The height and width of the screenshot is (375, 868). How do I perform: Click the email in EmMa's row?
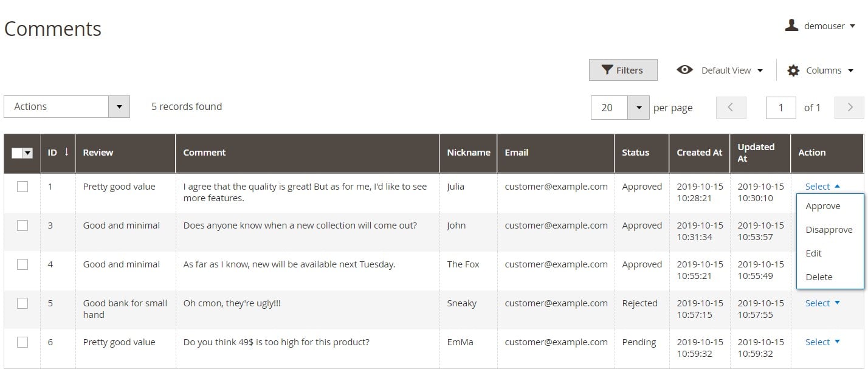coord(556,342)
